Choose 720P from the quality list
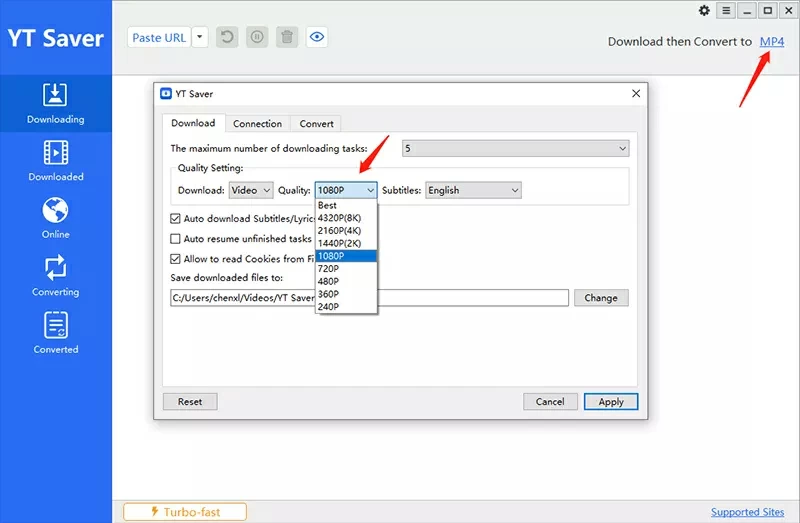This screenshot has width=800, height=523. click(329, 269)
